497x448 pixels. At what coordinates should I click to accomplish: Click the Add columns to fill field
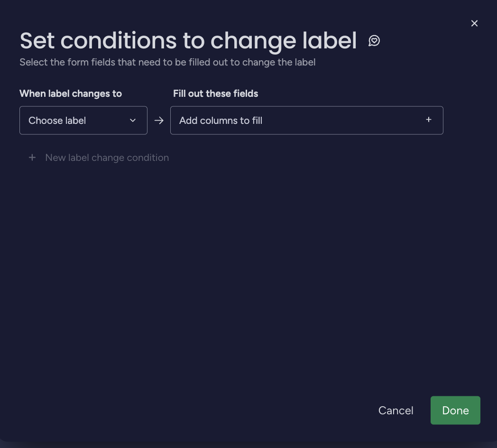pyautogui.click(x=306, y=121)
